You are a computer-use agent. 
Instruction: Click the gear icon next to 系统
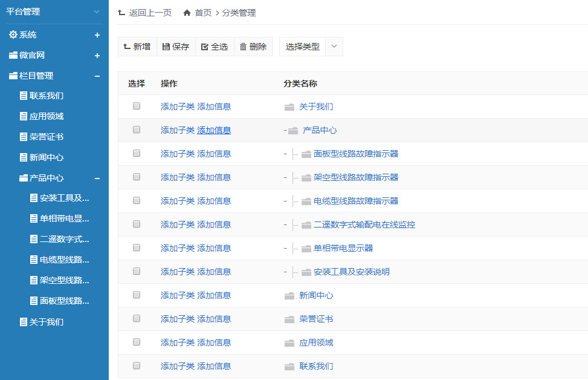click(13, 34)
